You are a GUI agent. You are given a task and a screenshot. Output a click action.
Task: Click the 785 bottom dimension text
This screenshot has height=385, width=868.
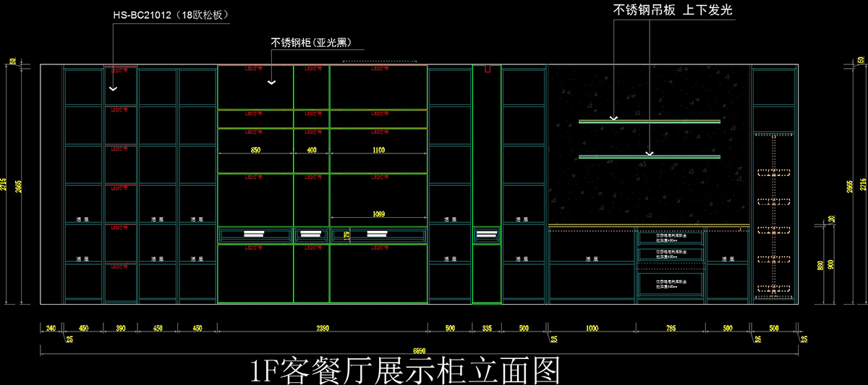point(671,329)
